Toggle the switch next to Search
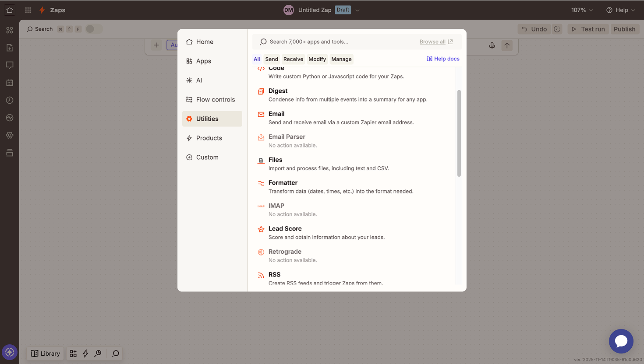This screenshot has width=644, height=364. tap(94, 29)
